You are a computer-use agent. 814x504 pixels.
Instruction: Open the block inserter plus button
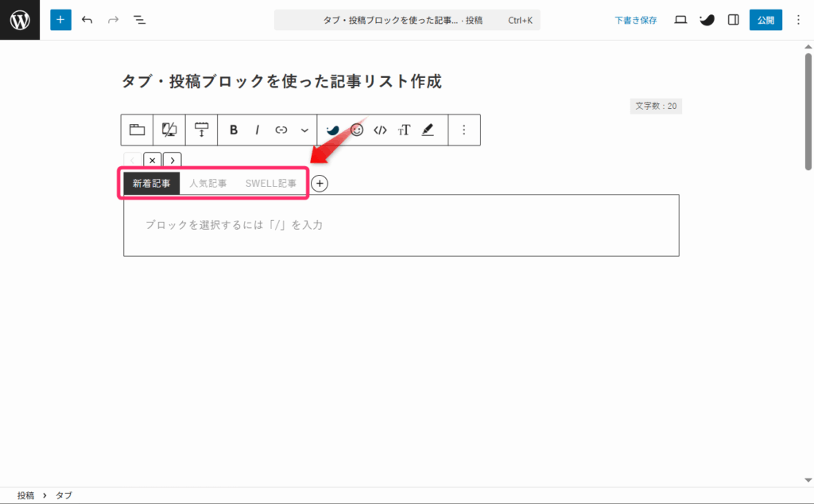60,20
